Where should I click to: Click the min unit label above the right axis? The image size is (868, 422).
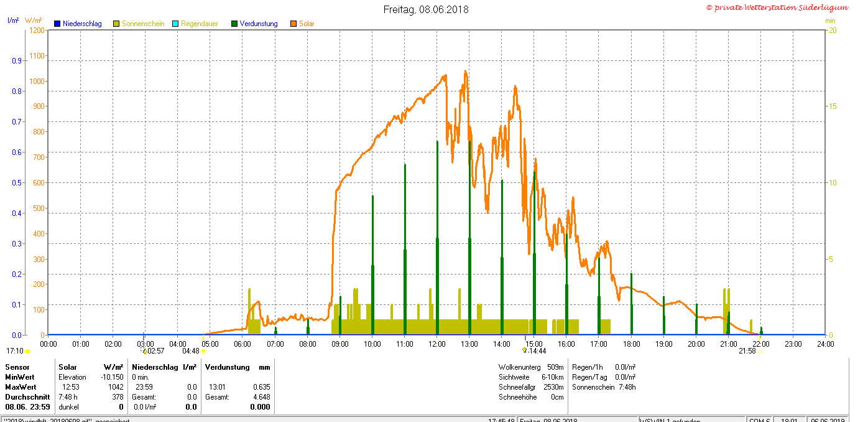[x=830, y=21]
